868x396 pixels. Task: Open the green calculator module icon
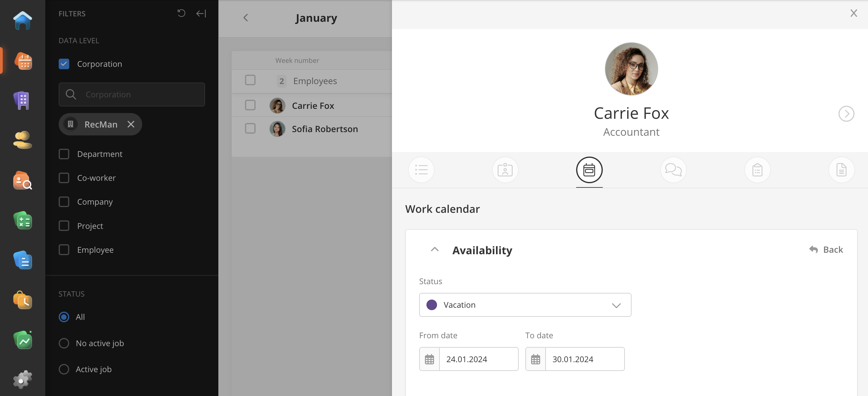coord(23,221)
